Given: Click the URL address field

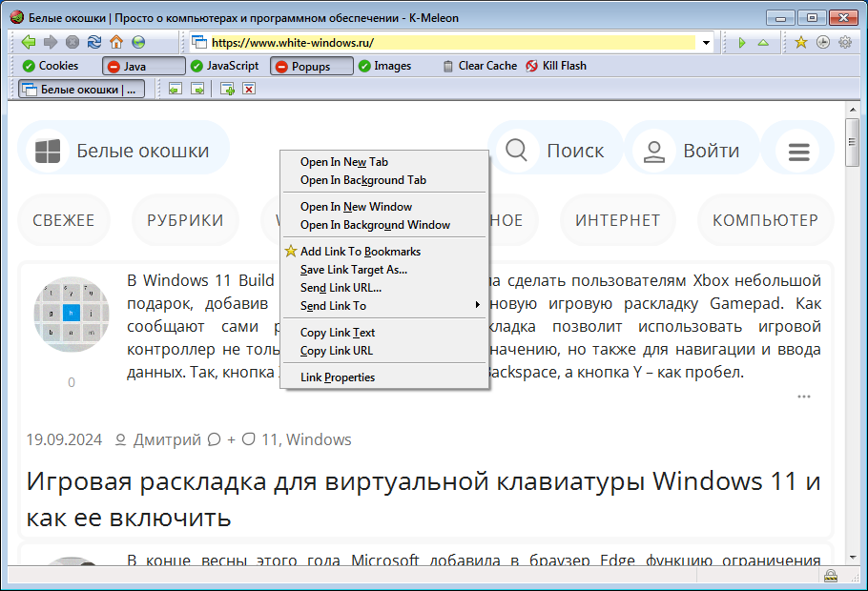Looking at the screenshot, I should tap(453, 43).
